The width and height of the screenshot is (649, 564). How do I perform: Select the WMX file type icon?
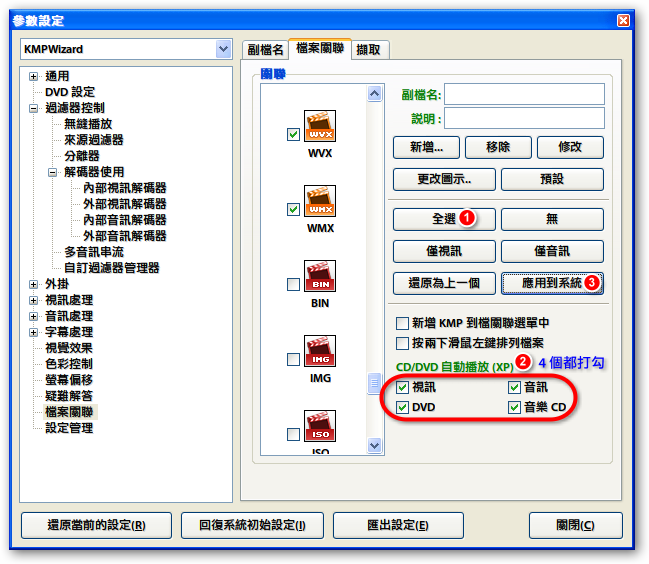pyautogui.click(x=320, y=201)
